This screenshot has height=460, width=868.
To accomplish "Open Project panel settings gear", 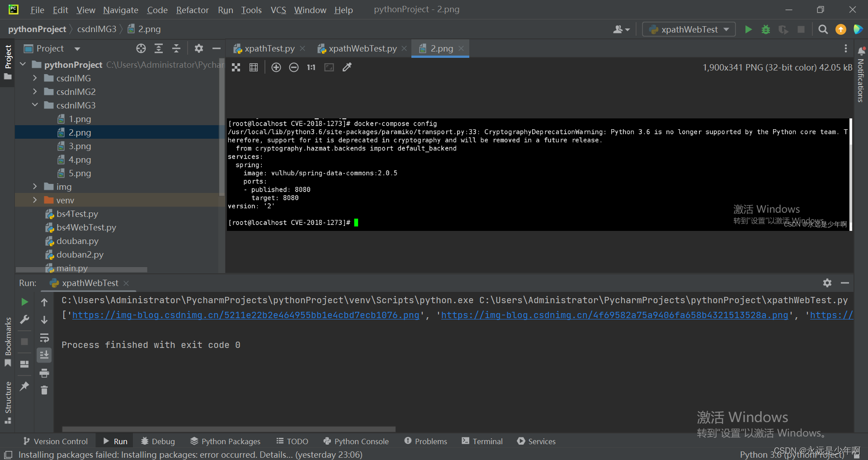I will tap(199, 48).
